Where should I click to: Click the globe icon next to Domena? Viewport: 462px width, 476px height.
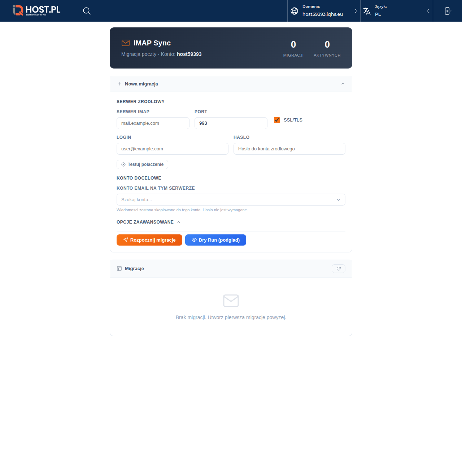(x=294, y=11)
